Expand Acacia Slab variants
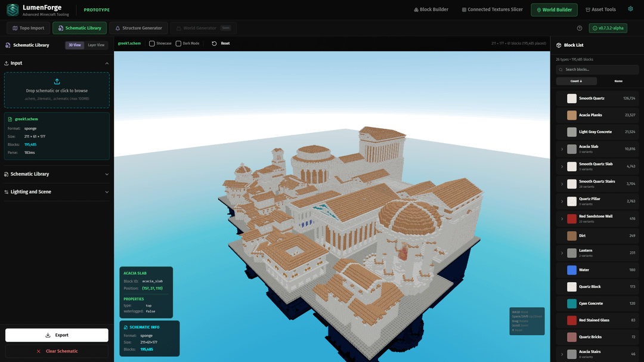Viewport: 644px width, 362px height. tap(562, 149)
